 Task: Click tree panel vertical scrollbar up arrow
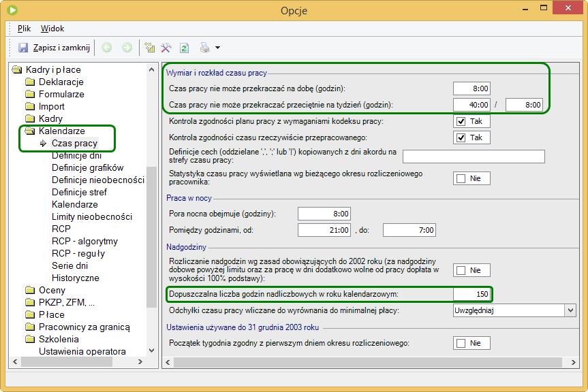click(151, 69)
